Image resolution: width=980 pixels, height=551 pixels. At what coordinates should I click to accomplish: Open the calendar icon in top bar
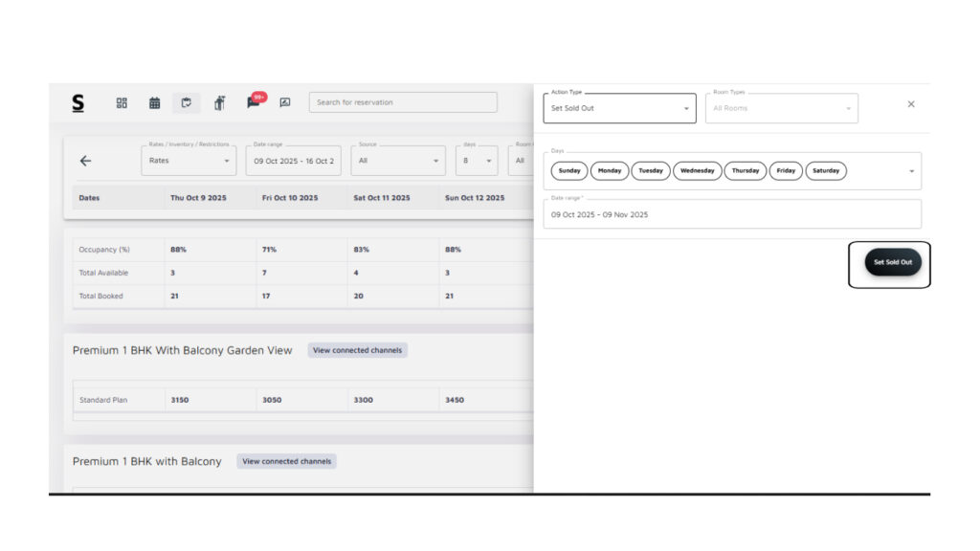point(154,103)
